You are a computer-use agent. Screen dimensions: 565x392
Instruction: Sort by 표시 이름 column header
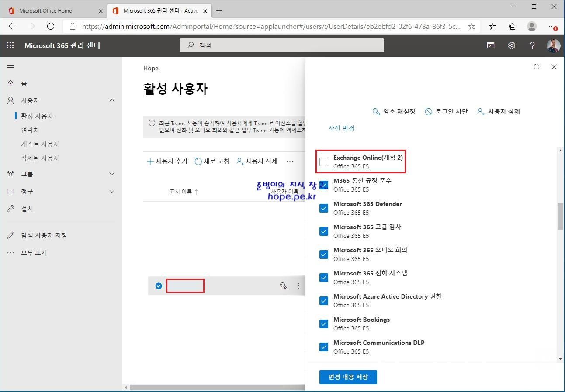coord(184,192)
